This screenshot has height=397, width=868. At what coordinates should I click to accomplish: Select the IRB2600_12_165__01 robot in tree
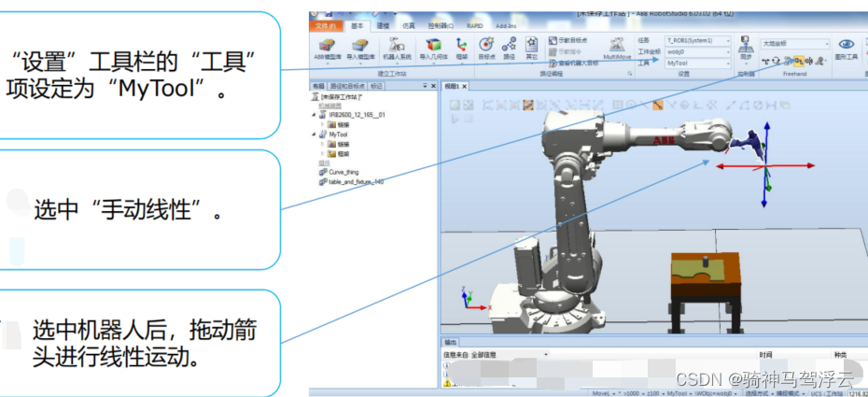(x=353, y=115)
